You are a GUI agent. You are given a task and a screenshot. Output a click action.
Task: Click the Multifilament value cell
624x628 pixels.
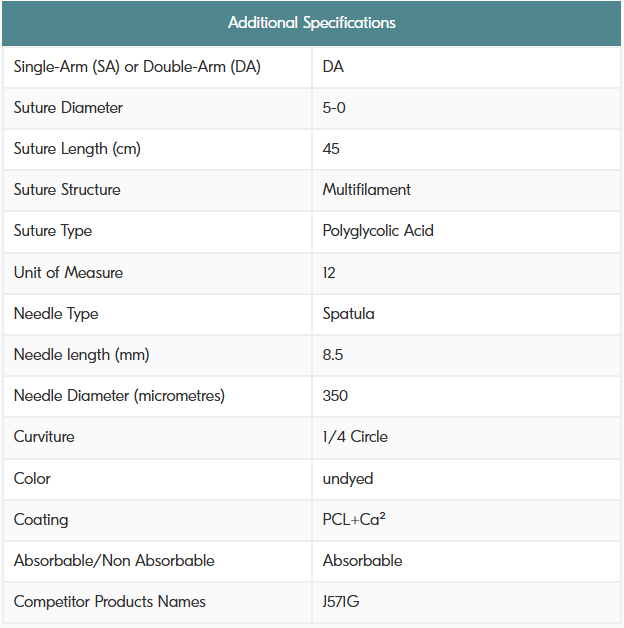[366, 190]
